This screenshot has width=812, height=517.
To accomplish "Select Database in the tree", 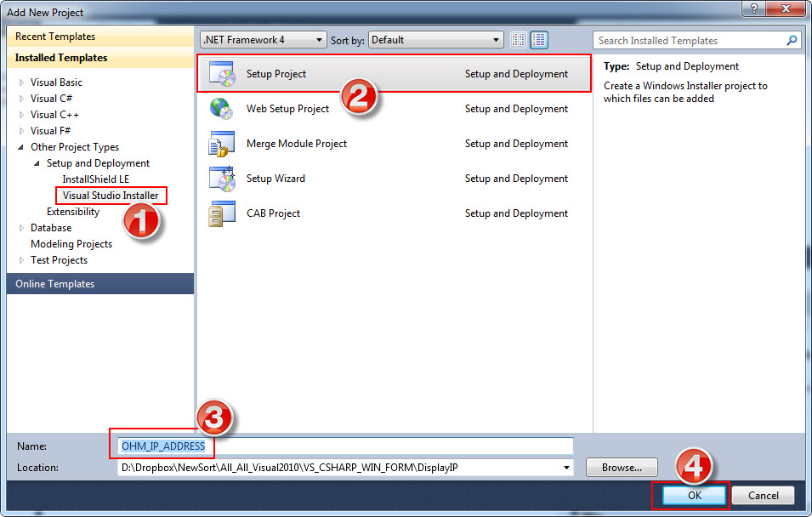I will tap(51, 228).
